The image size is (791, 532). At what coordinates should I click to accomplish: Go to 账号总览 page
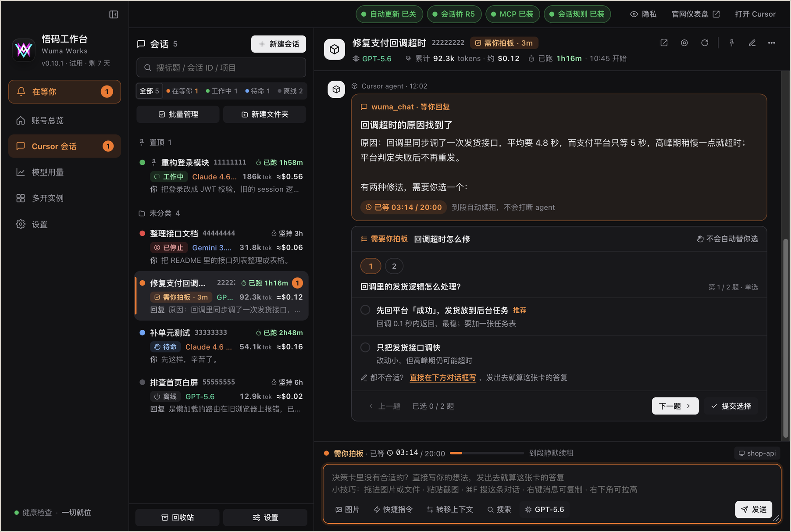[64, 120]
